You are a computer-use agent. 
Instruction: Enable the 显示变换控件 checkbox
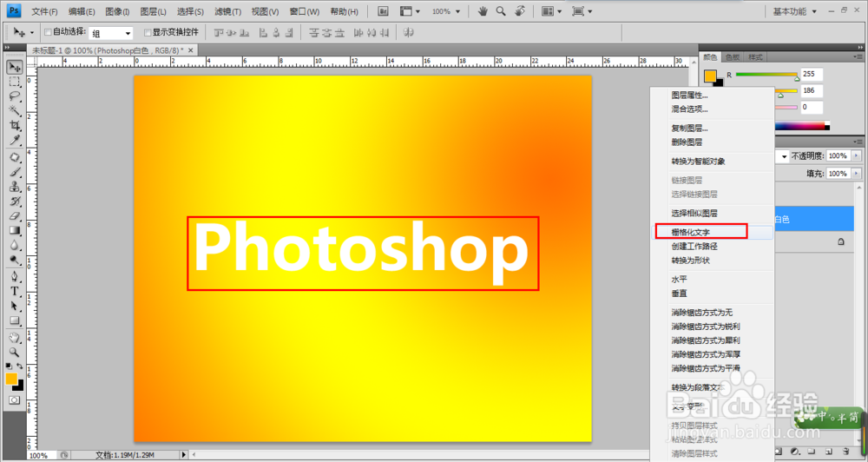(148, 32)
